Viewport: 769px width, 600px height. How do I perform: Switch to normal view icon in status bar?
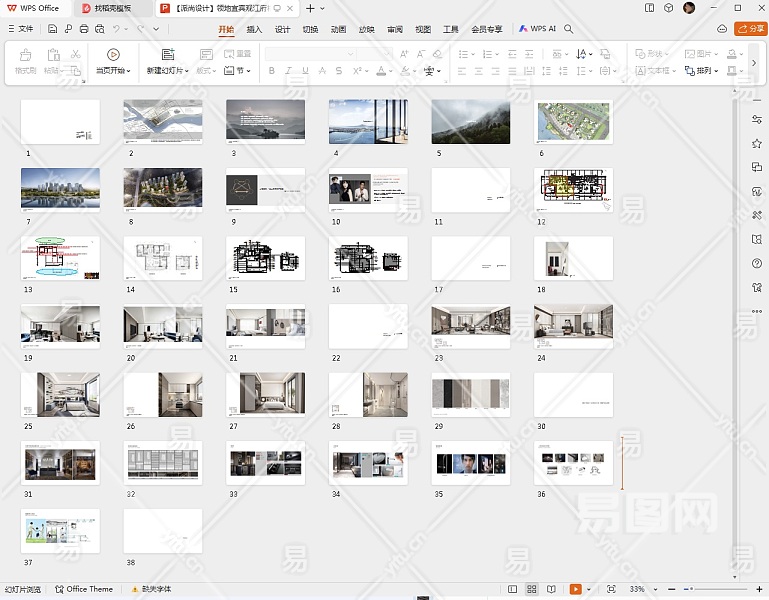[x=513, y=590]
